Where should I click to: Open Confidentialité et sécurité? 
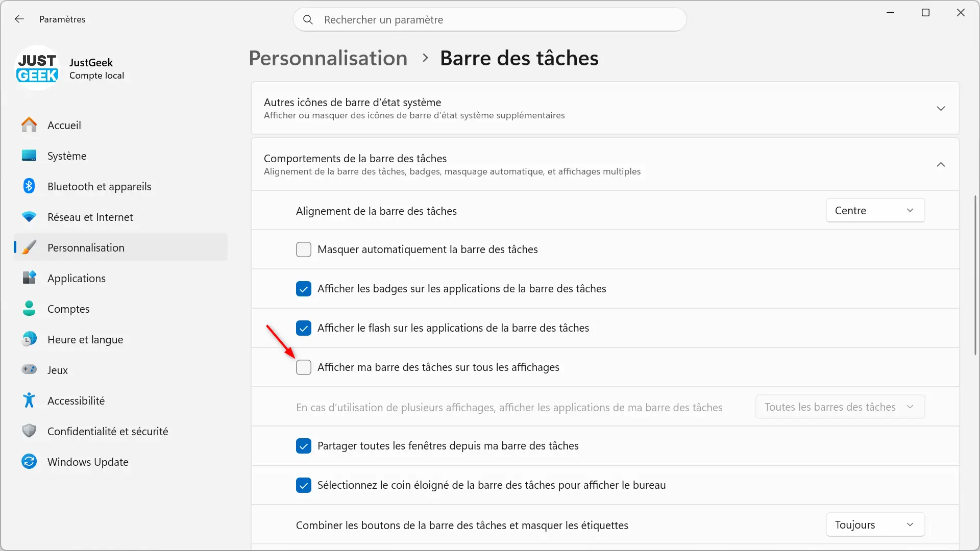[120, 431]
